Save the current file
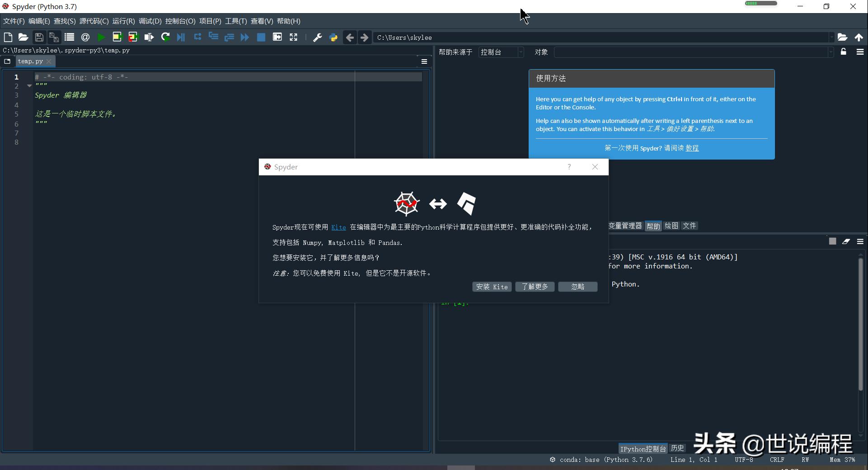 point(39,37)
